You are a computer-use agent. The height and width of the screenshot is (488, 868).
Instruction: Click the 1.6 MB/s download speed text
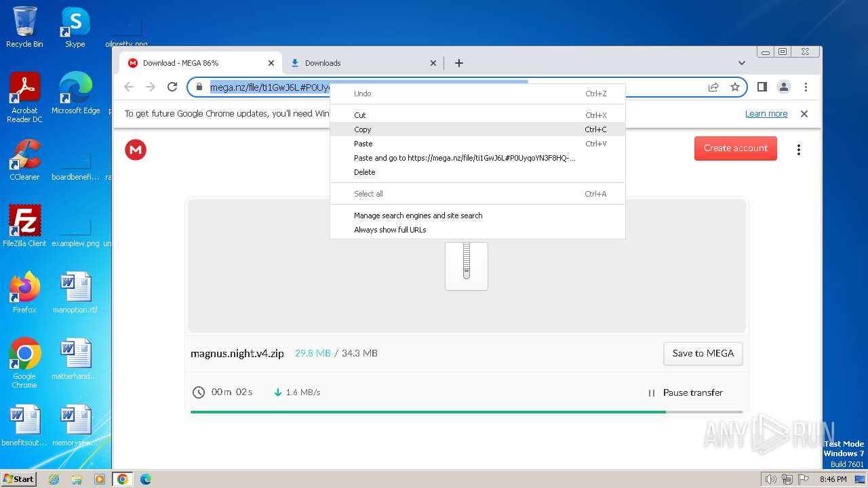tap(303, 392)
